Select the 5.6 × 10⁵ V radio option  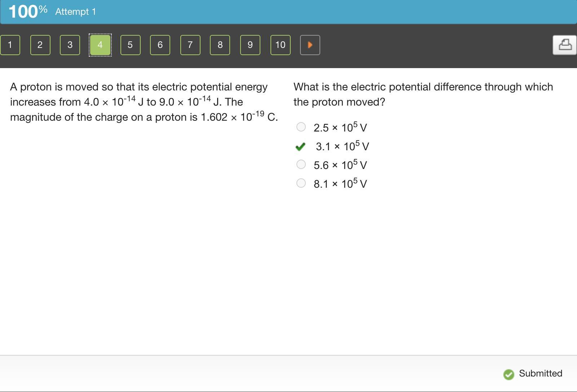(x=301, y=164)
